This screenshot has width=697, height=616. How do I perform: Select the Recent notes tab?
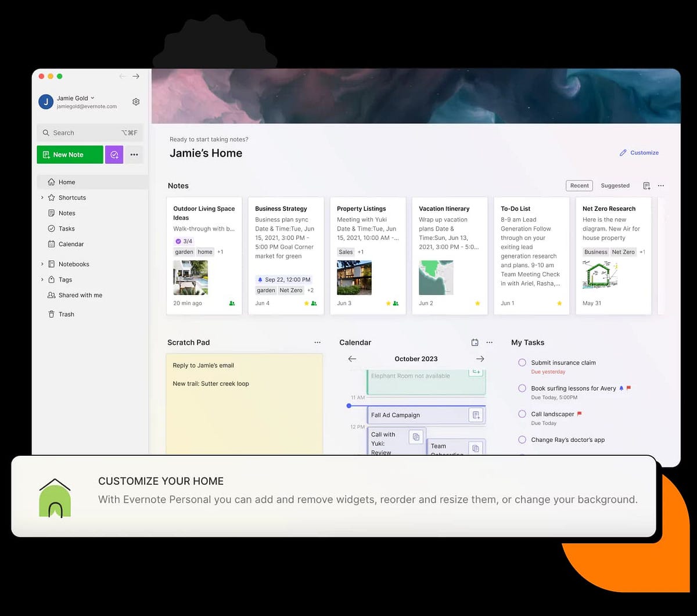(x=579, y=185)
